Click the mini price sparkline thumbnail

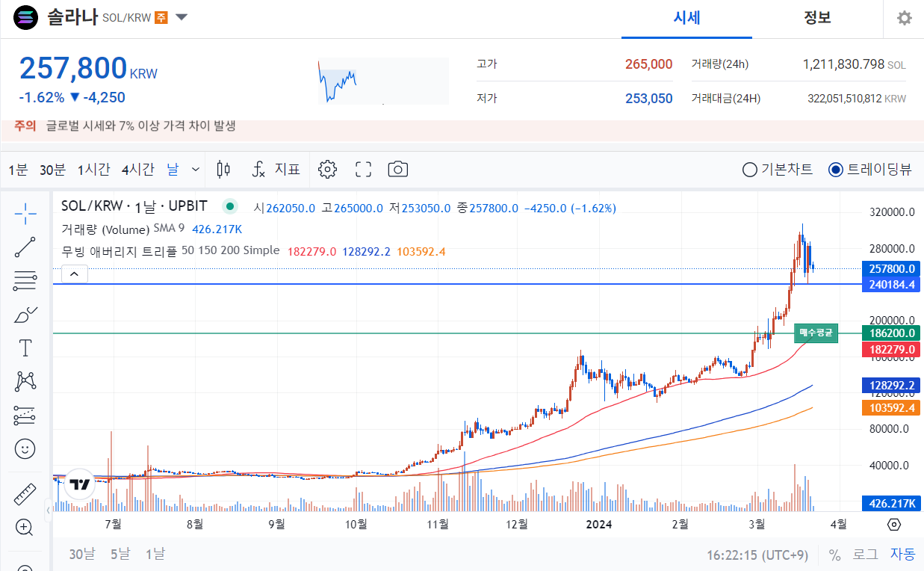click(383, 81)
